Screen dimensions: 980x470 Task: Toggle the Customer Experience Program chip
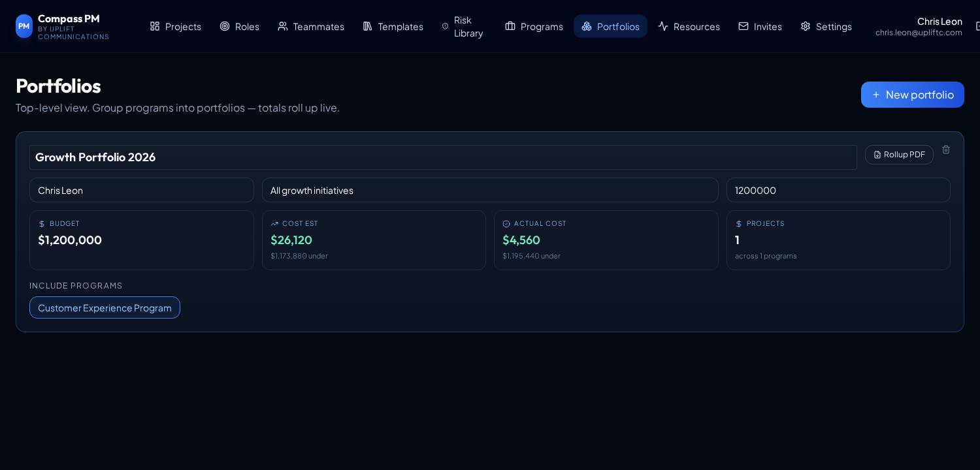105,307
